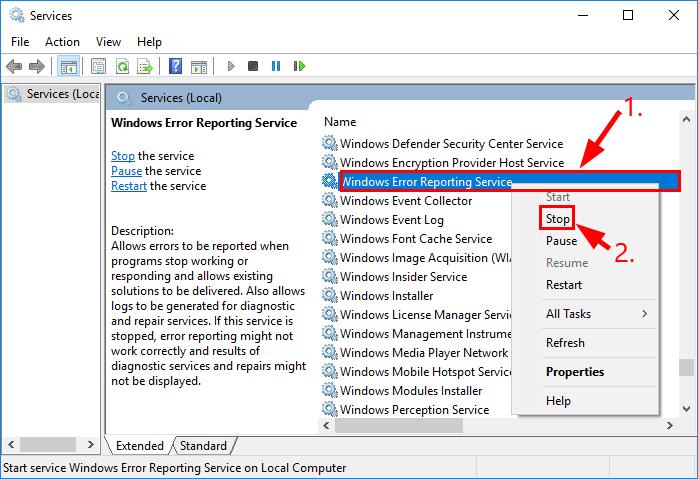
Task: Choose Stop in the context menu
Action: 559,217
